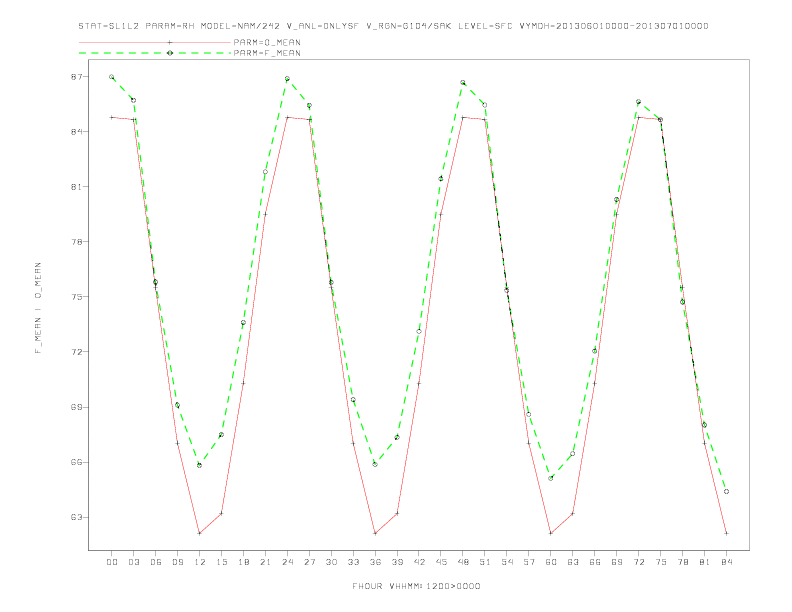Click the PARM=F_MEAN legend label

(267, 53)
